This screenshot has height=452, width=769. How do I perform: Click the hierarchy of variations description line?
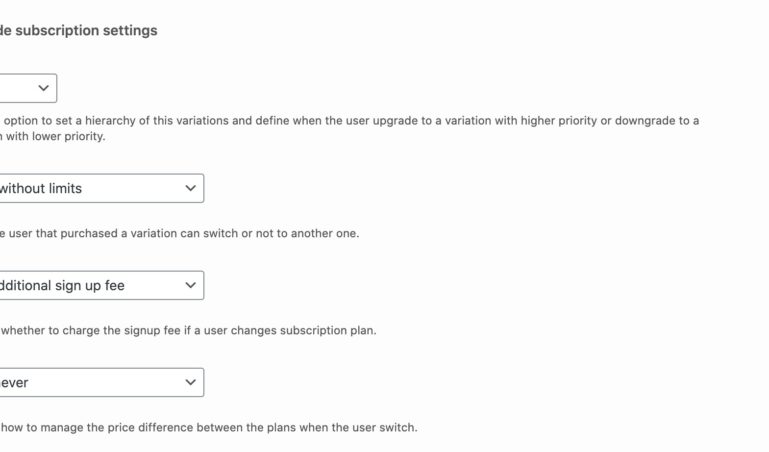pyautogui.click(x=350, y=120)
